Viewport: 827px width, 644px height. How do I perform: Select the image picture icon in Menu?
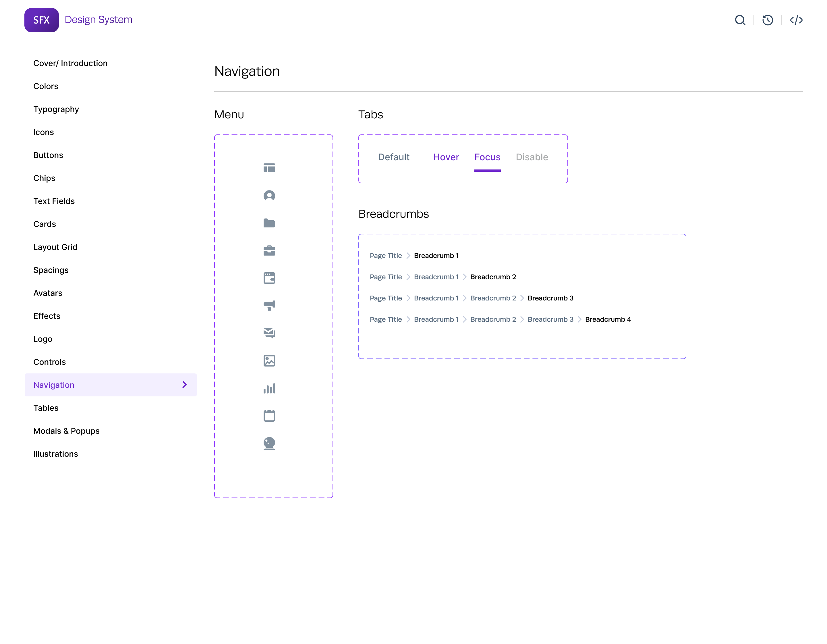(x=269, y=361)
